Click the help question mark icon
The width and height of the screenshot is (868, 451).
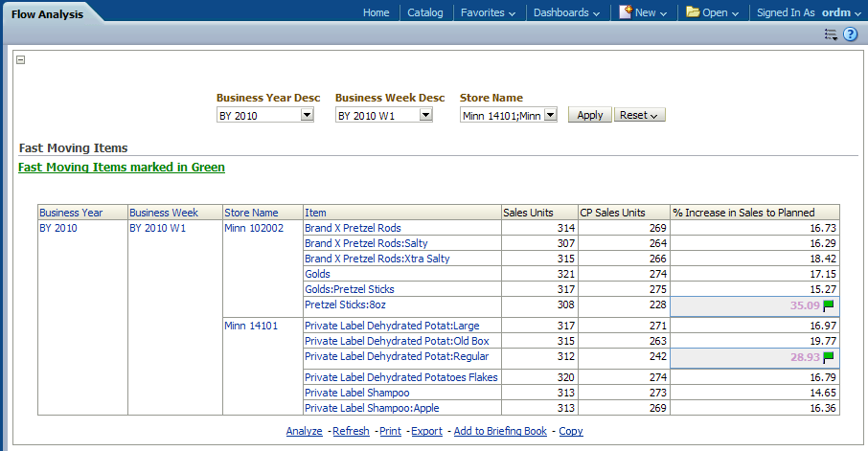(x=850, y=34)
